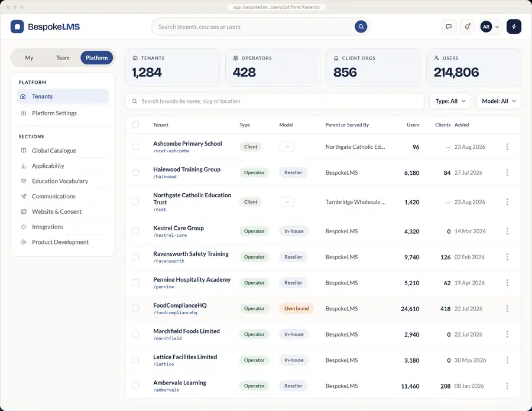
Task: Check the Ambervale Learning row checkbox
Action: tap(135, 386)
